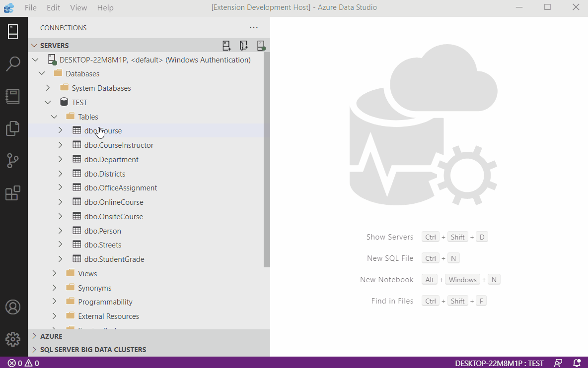
Task: Click the DESKTOP-22M8M1P : TEST connection status
Action: pos(499,363)
